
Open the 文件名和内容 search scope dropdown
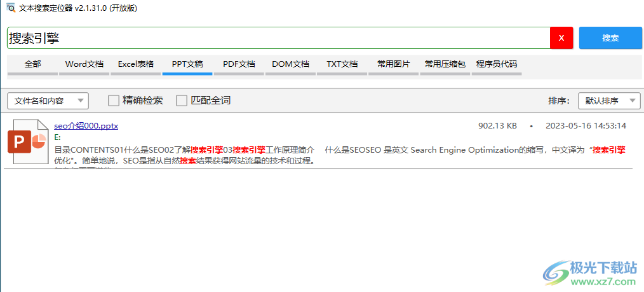point(48,101)
